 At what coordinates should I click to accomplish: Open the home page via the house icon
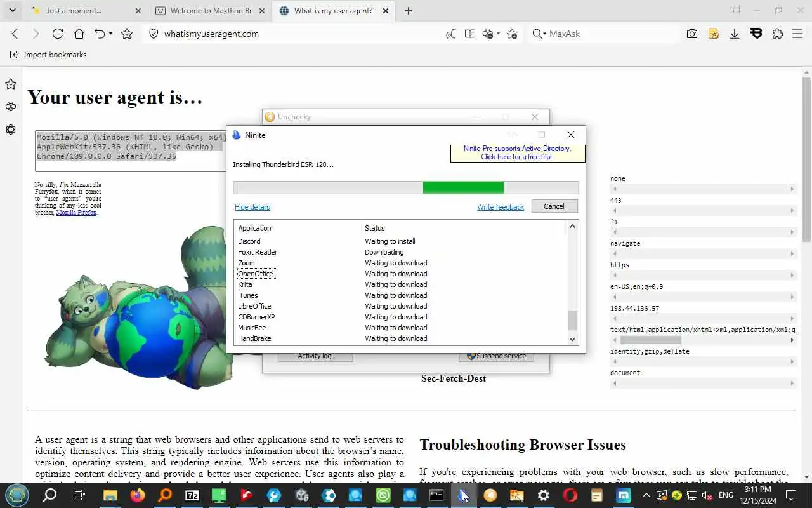(x=79, y=34)
